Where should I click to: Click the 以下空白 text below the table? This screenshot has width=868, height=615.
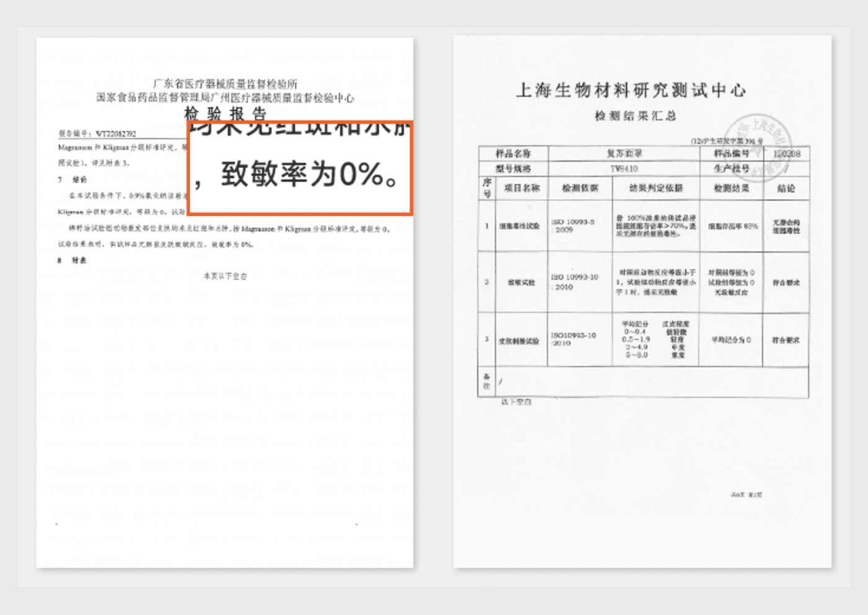click(516, 402)
